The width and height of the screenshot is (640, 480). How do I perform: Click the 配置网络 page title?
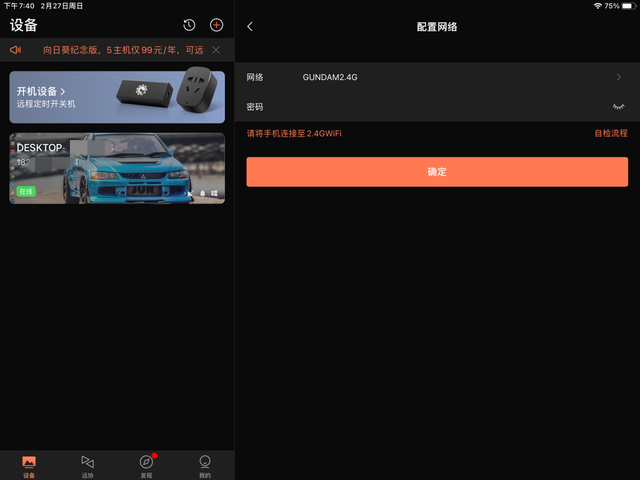(437, 27)
